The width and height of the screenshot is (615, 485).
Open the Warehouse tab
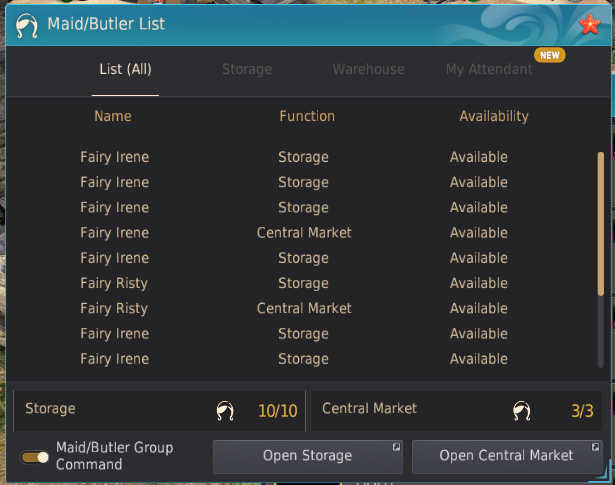point(368,70)
